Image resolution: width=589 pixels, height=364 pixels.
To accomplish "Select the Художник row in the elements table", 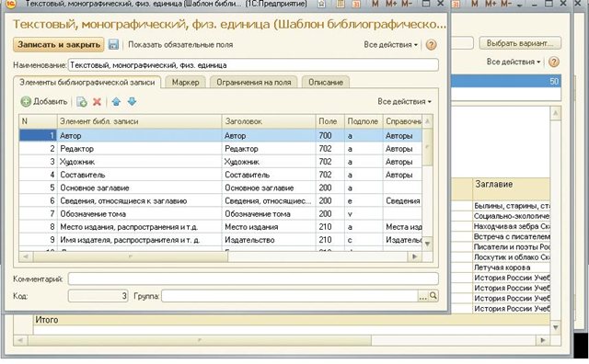I will pyautogui.click(x=221, y=162).
